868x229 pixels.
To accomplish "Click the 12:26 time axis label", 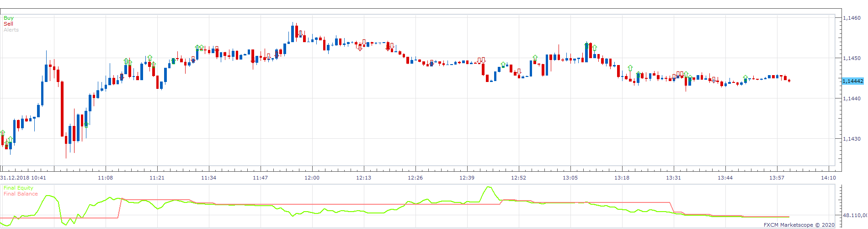I will 415,178.
